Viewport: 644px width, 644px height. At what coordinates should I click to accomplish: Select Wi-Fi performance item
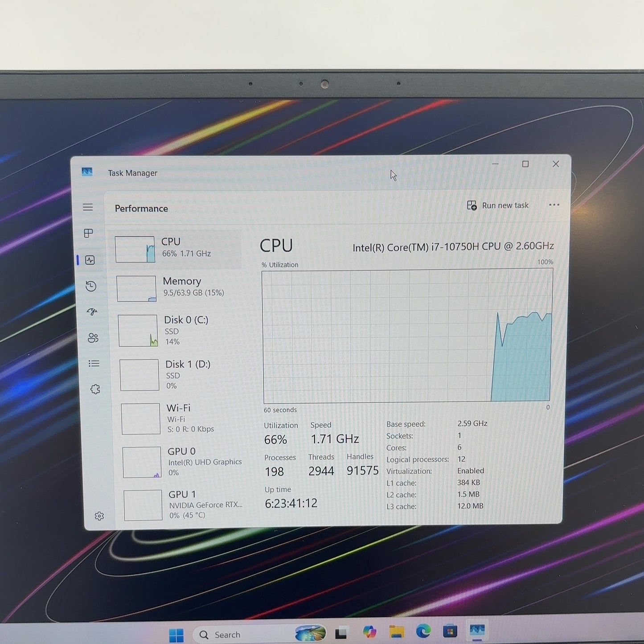tap(182, 418)
